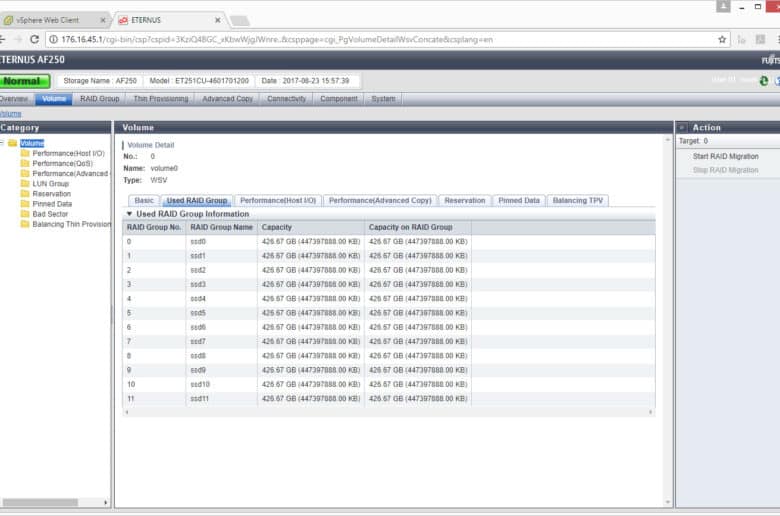The height and width of the screenshot is (516, 780).
Task: Open the Advanced Copy menu tab
Action: click(x=227, y=99)
